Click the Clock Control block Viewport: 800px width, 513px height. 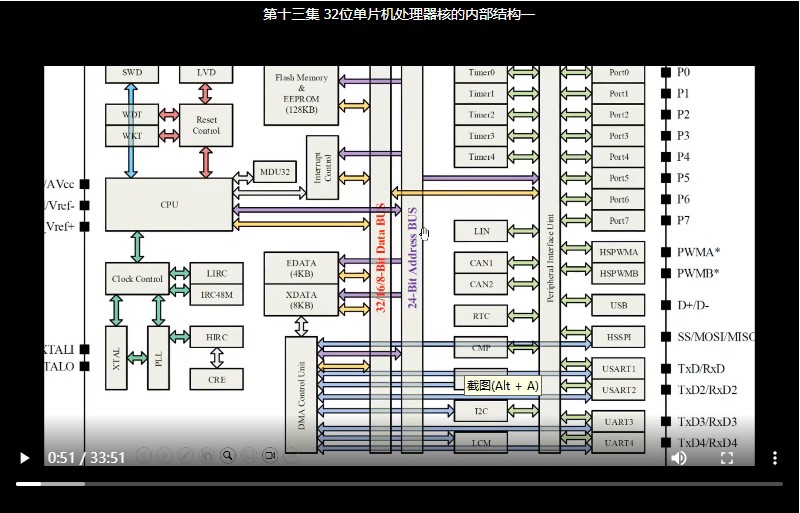(x=137, y=279)
